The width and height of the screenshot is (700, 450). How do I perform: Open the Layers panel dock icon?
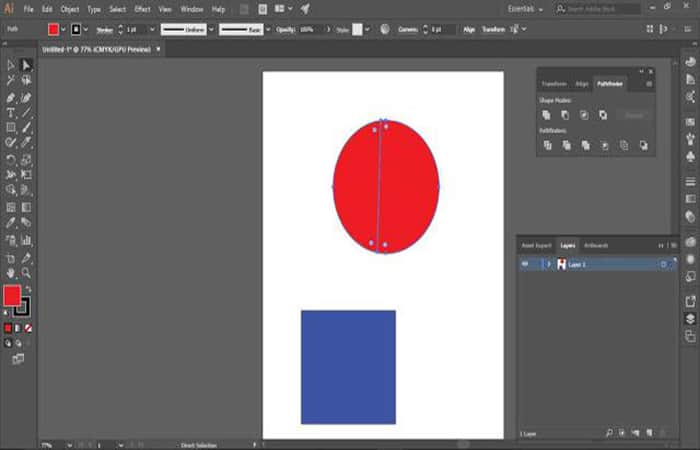click(x=690, y=319)
